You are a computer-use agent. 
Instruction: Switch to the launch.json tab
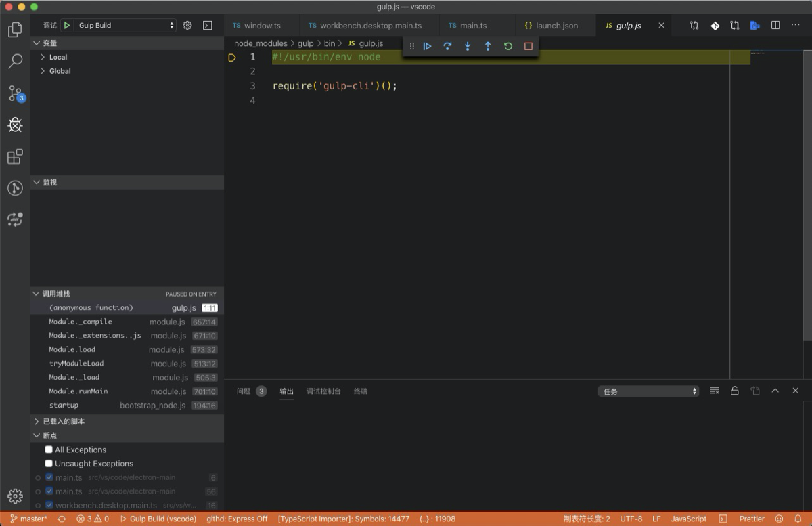coord(553,25)
